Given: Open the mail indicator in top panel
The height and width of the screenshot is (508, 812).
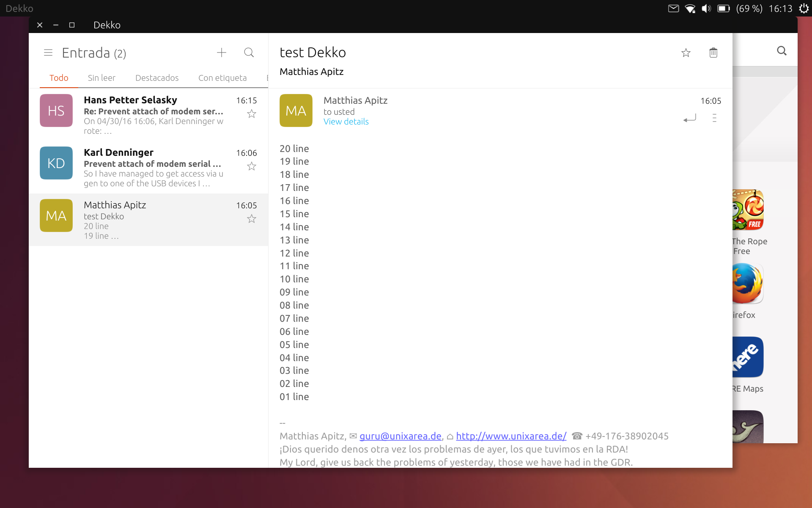Looking at the screenshot, I should click(x=673, y=8).
